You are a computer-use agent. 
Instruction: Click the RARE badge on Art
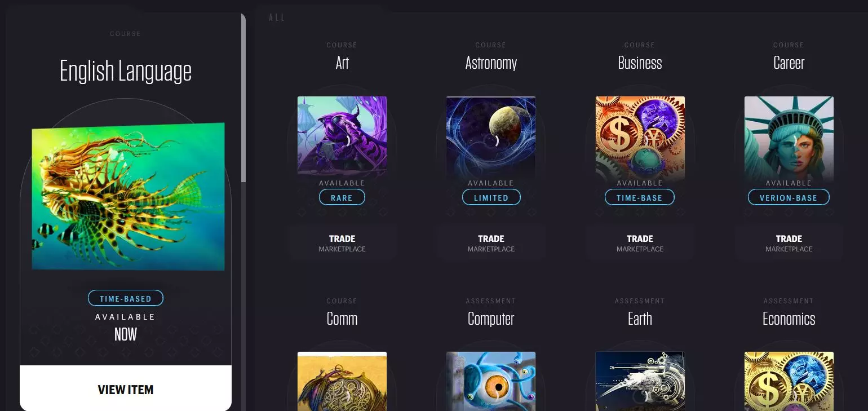pos(342,197)
